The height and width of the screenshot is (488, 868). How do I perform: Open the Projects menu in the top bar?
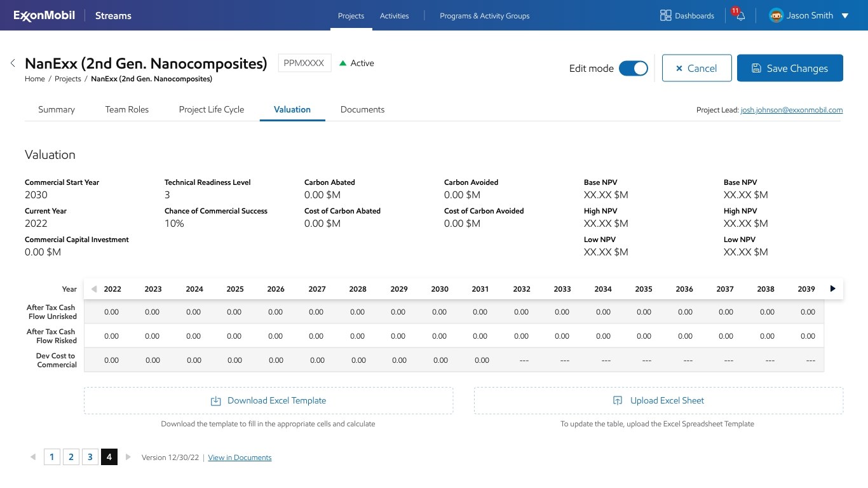tap(351, 16)
